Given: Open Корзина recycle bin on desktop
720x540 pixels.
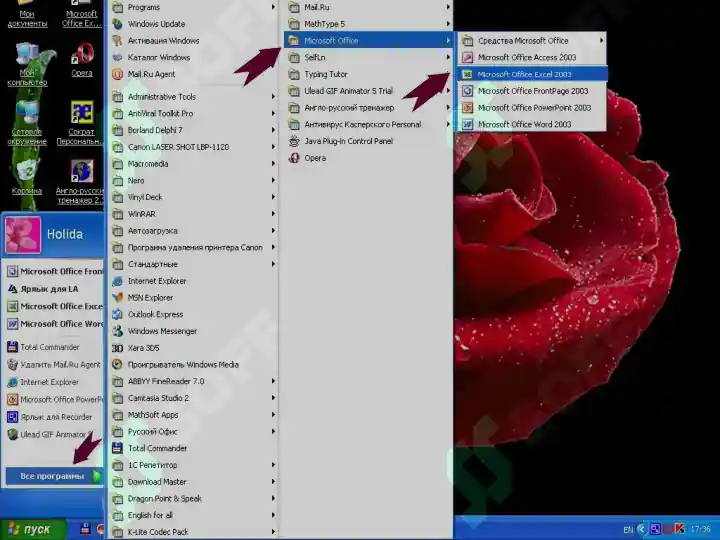Looking at the screenshot, I should [x=27, y=177].
